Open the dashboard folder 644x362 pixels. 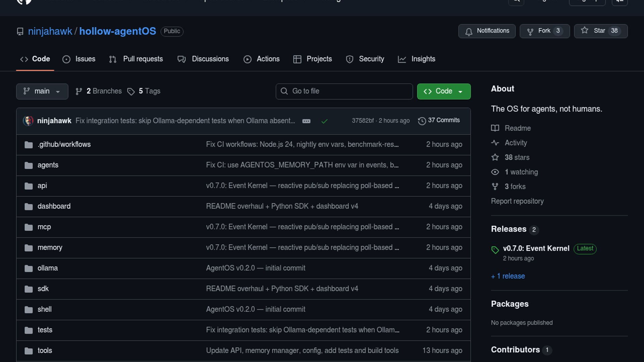pyautogui.click(x=54, y=206)
